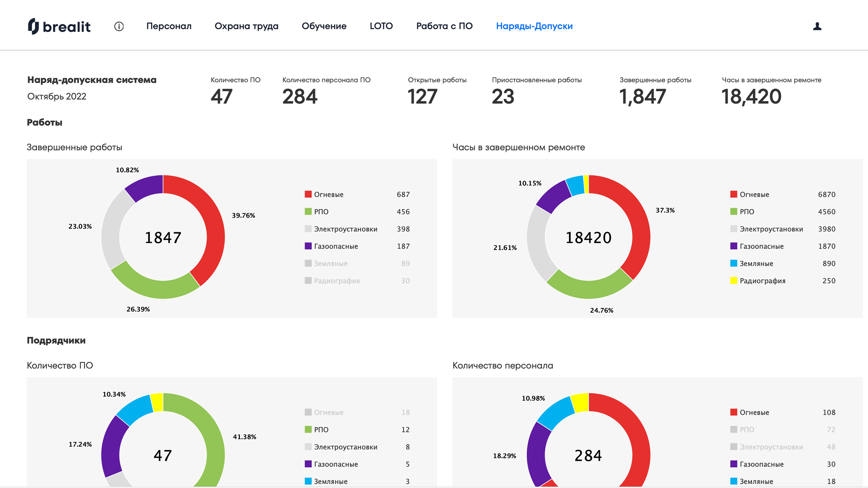Screen dimensions: 868x488
Task: Click yellow Радиография swatch in hours chart
Action: (x=734, y=280)
